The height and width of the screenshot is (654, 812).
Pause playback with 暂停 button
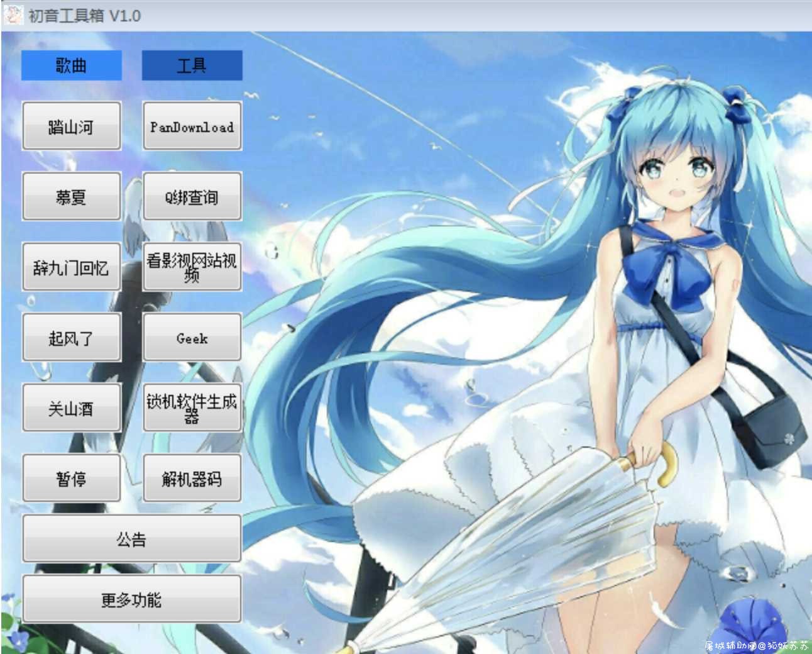tap(72, 479)
